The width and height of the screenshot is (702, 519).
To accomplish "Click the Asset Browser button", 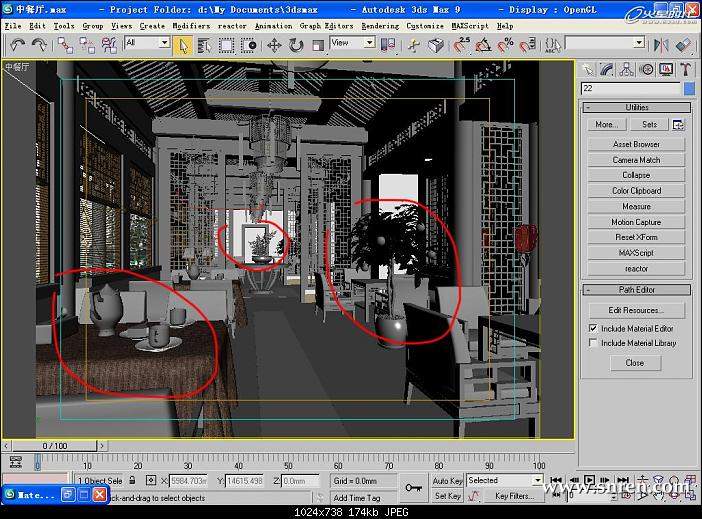I will (x=636, y=144).
